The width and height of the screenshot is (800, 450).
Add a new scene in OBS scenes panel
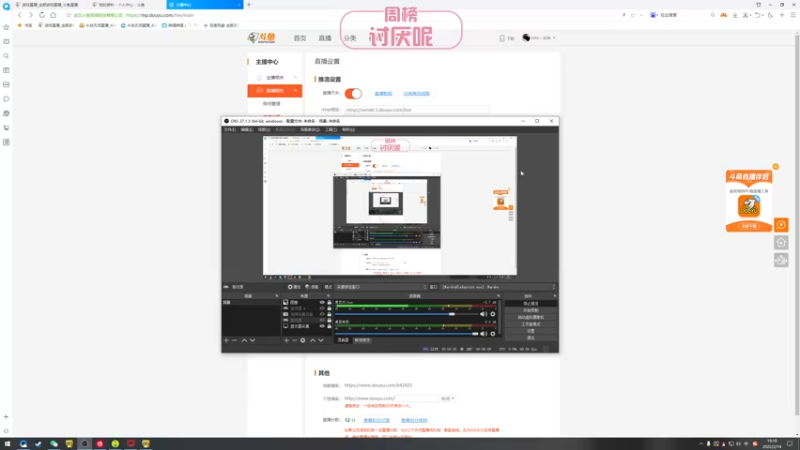(226, 340)
